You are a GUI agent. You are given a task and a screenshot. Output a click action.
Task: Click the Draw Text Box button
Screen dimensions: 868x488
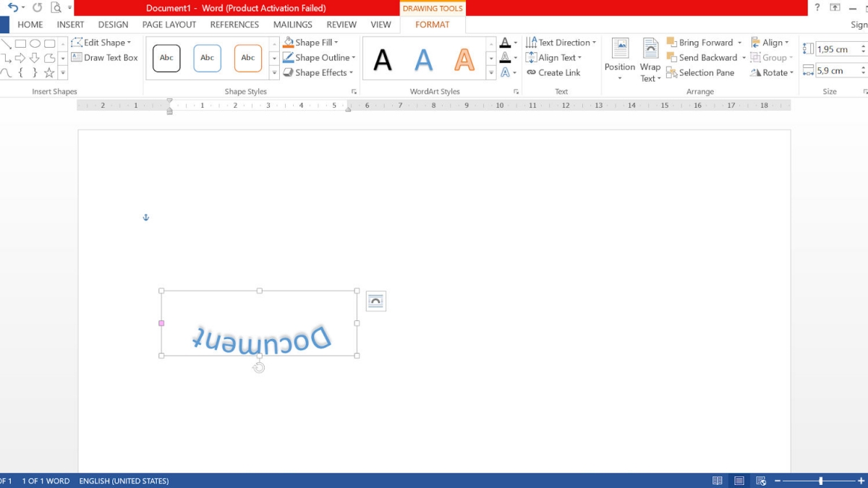click(x=104, y=58)
